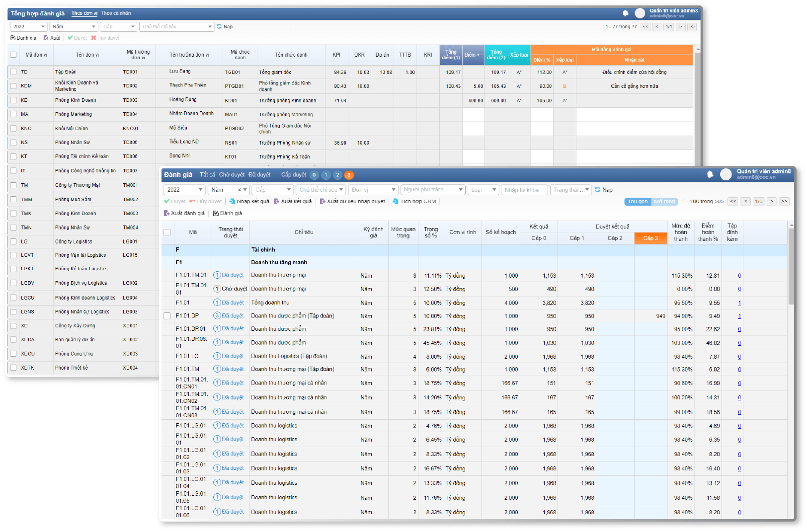The image size is (807, 532).
Task: Click the Duyệt checkmark in the Đánh giá toolbar
Action: [x=167, y=202]
